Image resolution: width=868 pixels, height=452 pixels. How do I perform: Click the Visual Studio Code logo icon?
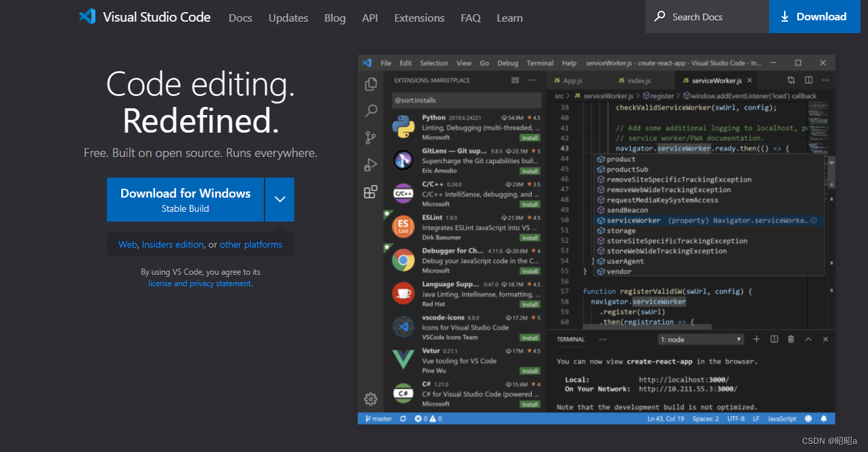tap(87, 17)
